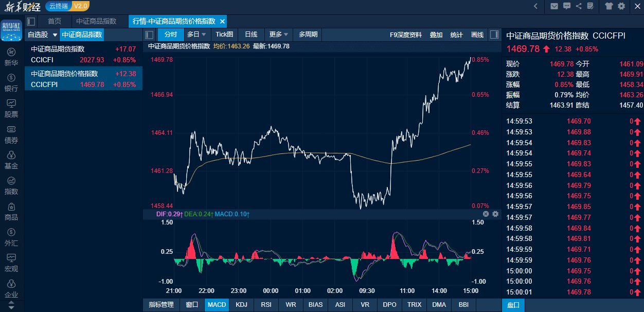Toggle the watchlist panel icon beside 分时
The image size is (644, 312).
click(150, 35)
